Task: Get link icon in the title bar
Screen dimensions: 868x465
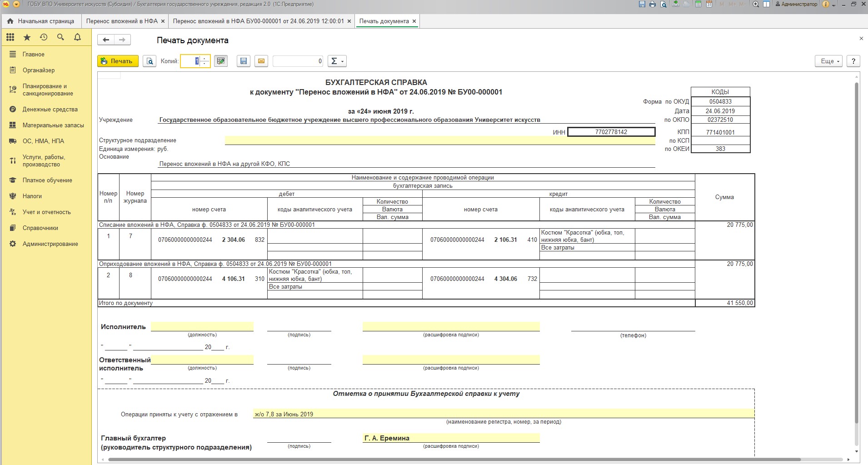Action: point(676,4)
